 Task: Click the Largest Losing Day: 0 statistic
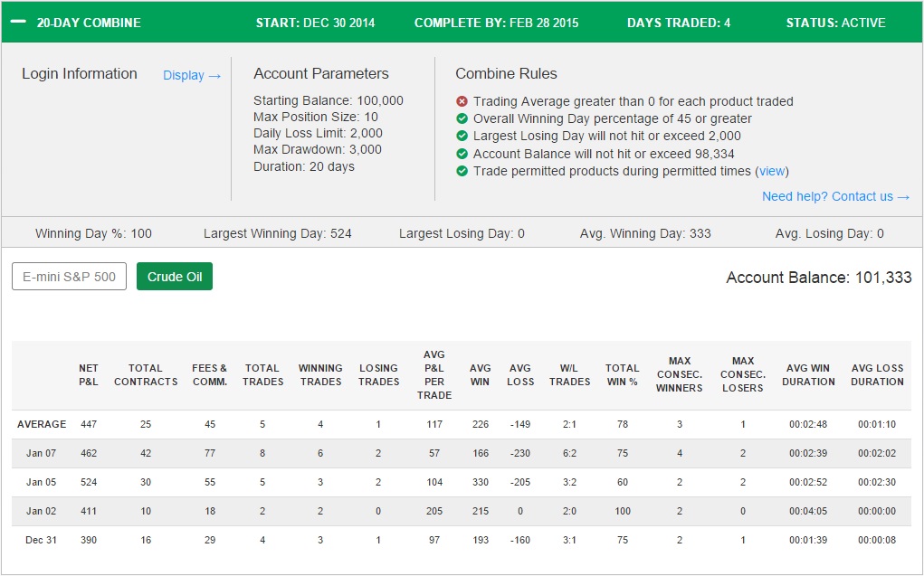(x=462, y=234)
